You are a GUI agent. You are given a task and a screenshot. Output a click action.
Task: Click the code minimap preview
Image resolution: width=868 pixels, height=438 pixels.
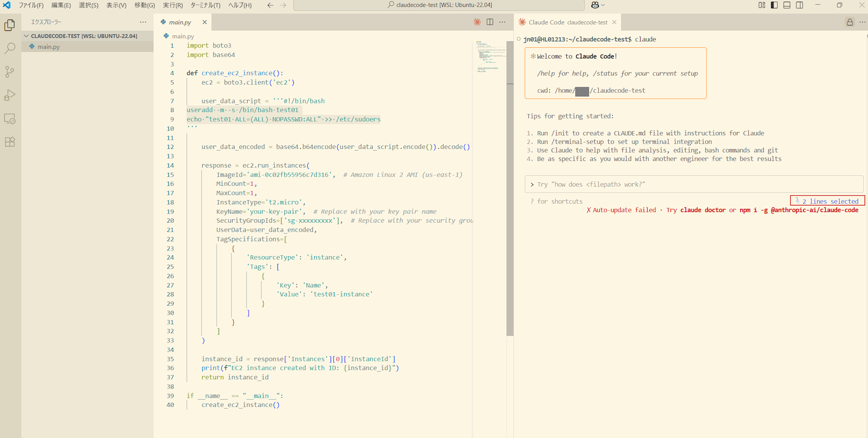click(490, 56)
